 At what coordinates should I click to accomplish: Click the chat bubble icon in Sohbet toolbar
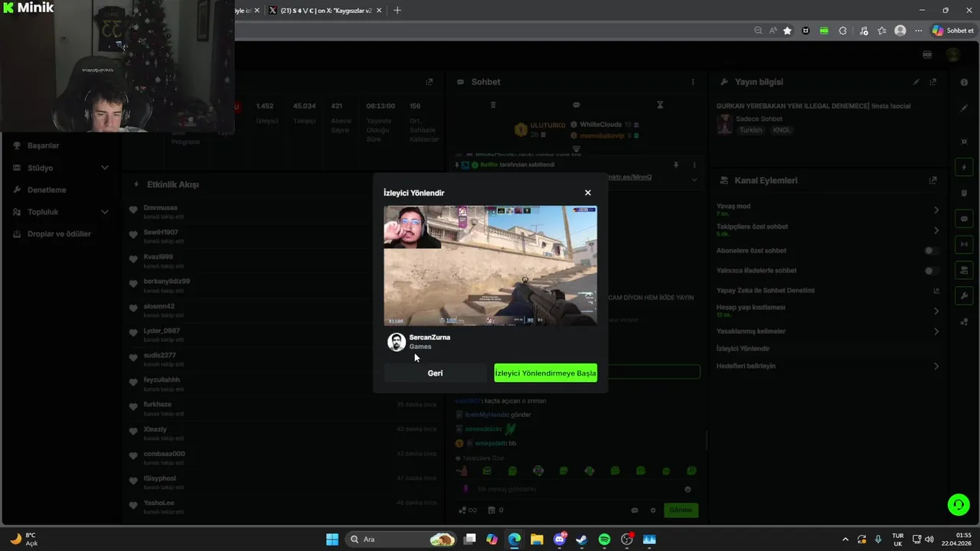pos(577,105)
